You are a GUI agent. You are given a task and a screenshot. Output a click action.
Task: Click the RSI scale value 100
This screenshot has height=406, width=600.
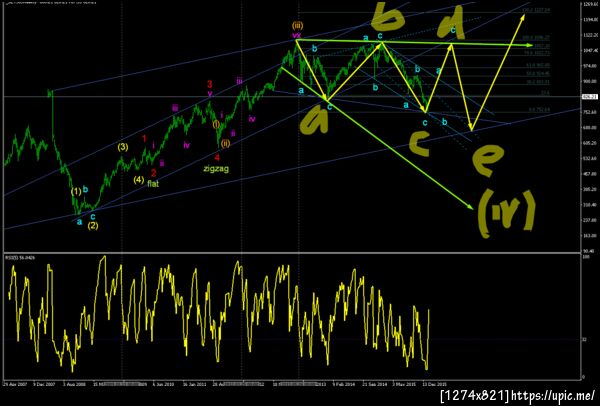tap(585, 258)
